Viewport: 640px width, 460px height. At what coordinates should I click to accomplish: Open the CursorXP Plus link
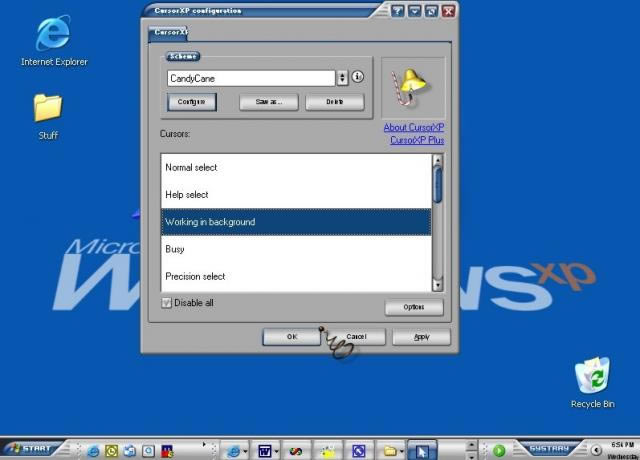click(417, 140)
